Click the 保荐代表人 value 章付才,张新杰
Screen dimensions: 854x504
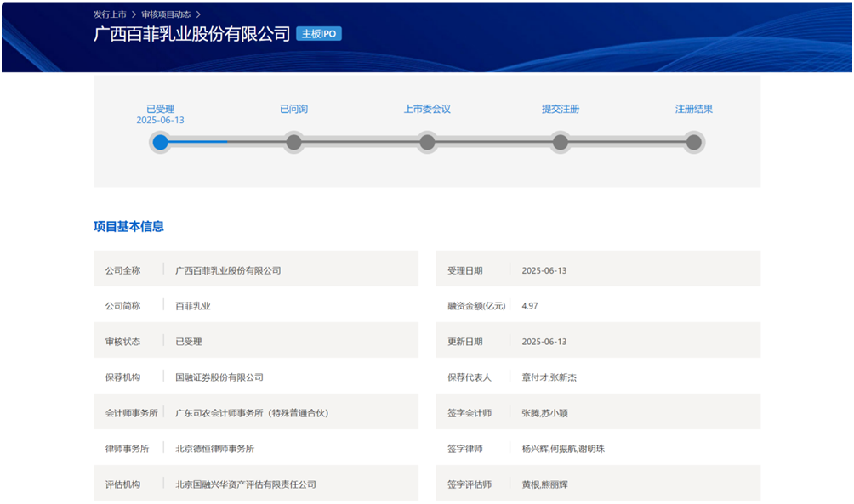pyautogui.click(x=549, y=377)
